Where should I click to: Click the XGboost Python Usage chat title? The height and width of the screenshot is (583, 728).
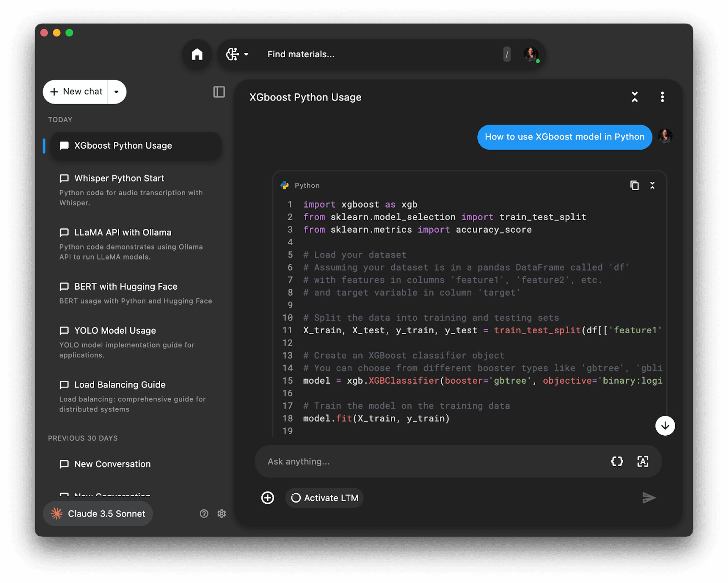305,97
